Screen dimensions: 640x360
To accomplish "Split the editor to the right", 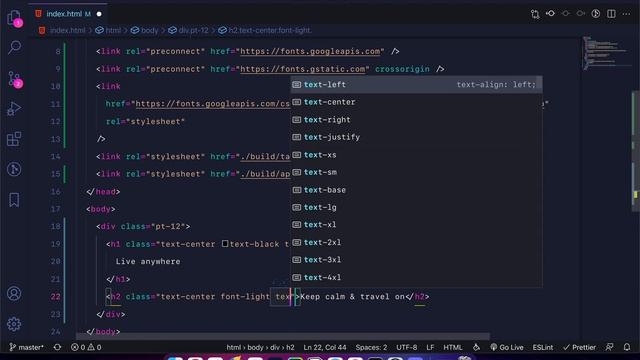I will click(611, 14).
